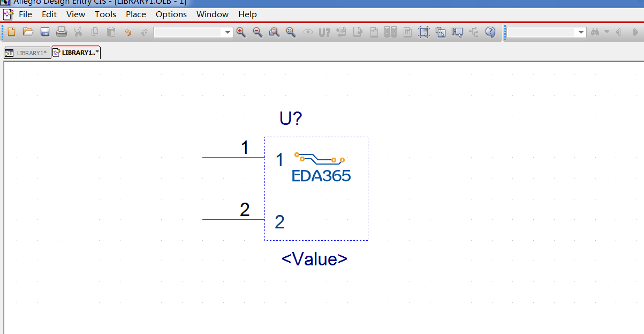Image resolution: width=644 pixels, height=334 pixels.
Task: Open Help with the question mark icon
Action: [490, 32]
